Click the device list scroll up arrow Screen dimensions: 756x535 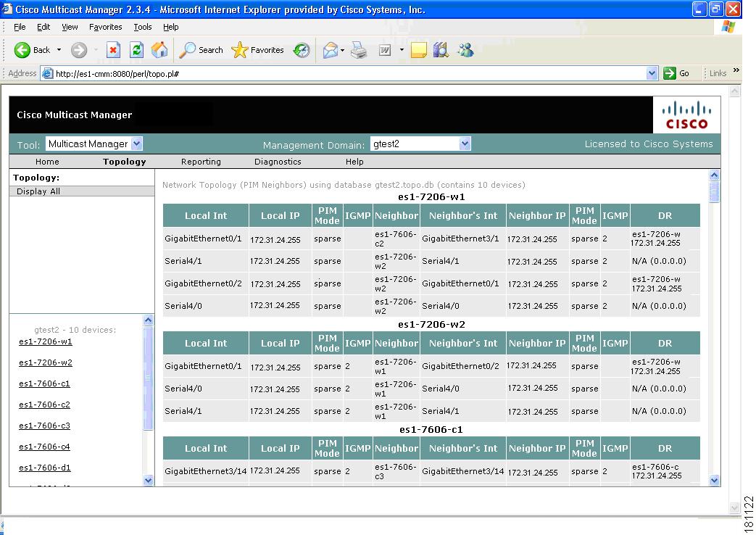(148, 320)
